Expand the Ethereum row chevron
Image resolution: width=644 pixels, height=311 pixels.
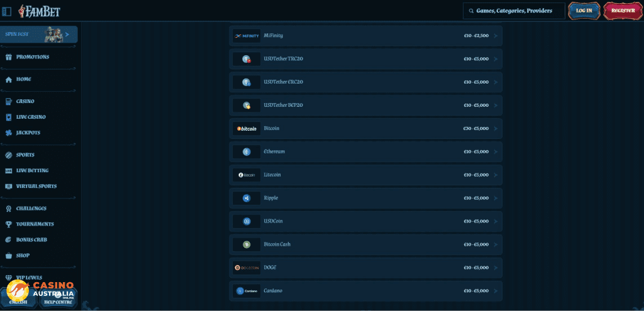click(x=496, y=152)
